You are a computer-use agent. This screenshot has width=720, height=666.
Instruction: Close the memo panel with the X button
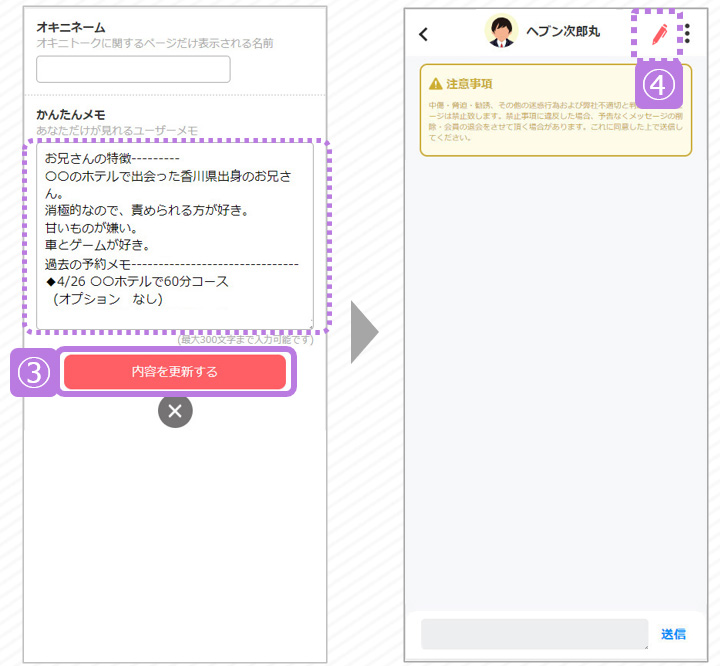tap(175, 411)
